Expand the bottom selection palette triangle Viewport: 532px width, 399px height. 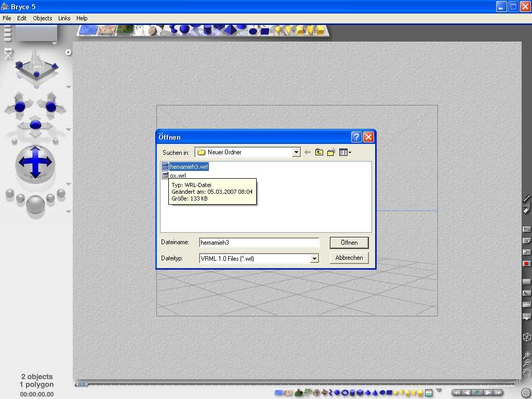[x=439, y=390]
